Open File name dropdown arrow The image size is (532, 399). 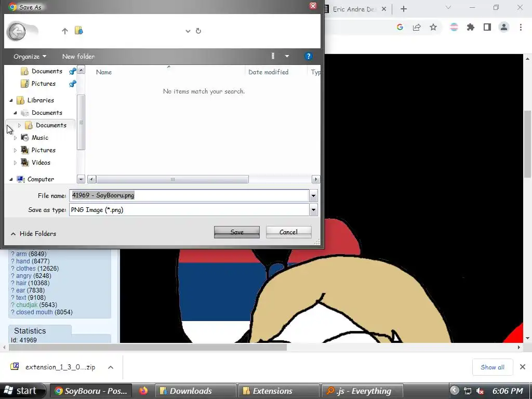pyautogui.click(x=313, y=195)
